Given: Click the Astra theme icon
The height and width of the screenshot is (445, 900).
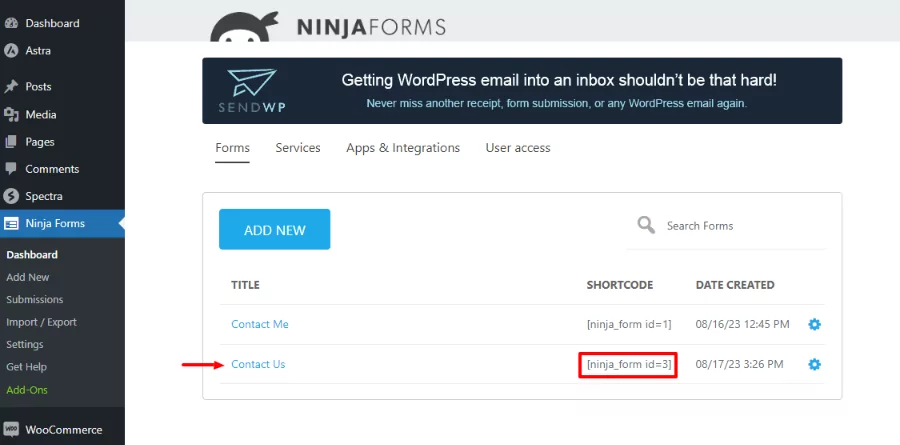Looking at the screenshot, I should pos(11,50).
